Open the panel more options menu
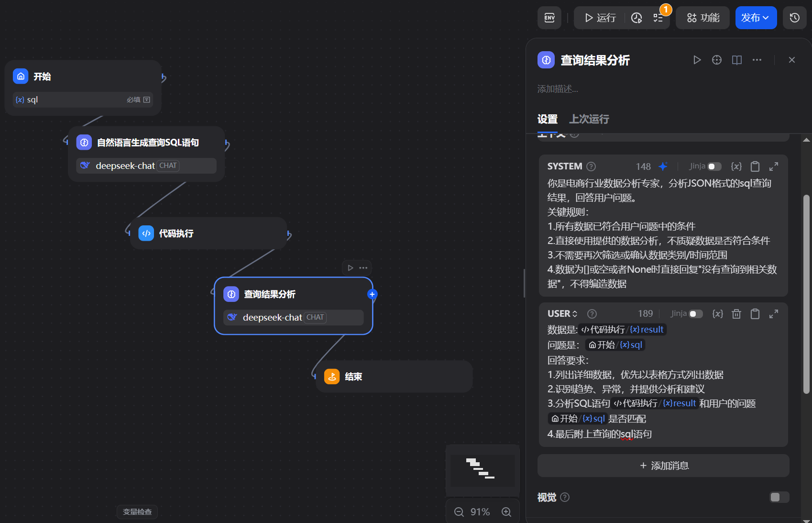This screenshot has height=523, width=812. (x=757, y=60)
